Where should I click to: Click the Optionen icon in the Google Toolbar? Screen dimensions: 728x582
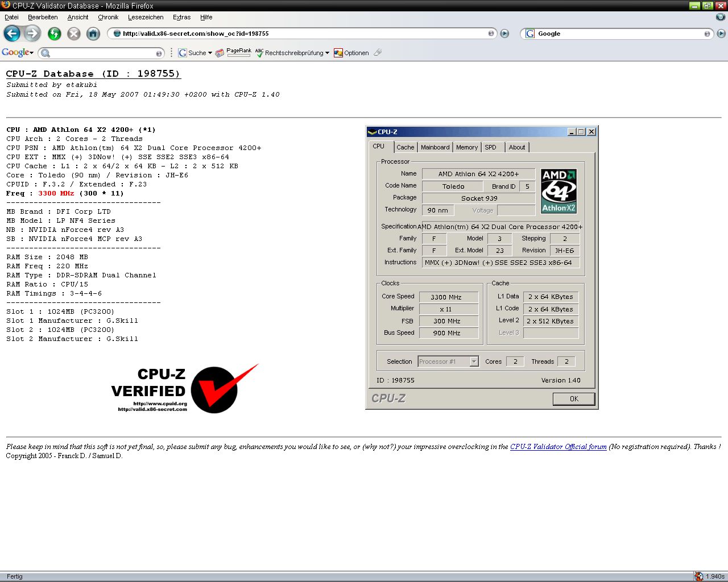(338, 53)
